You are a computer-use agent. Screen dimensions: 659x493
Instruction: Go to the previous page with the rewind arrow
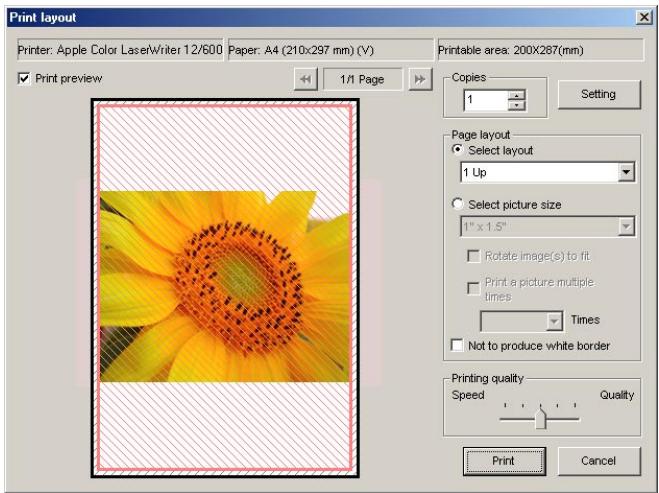pyautogui.click(x=306, y=79)
